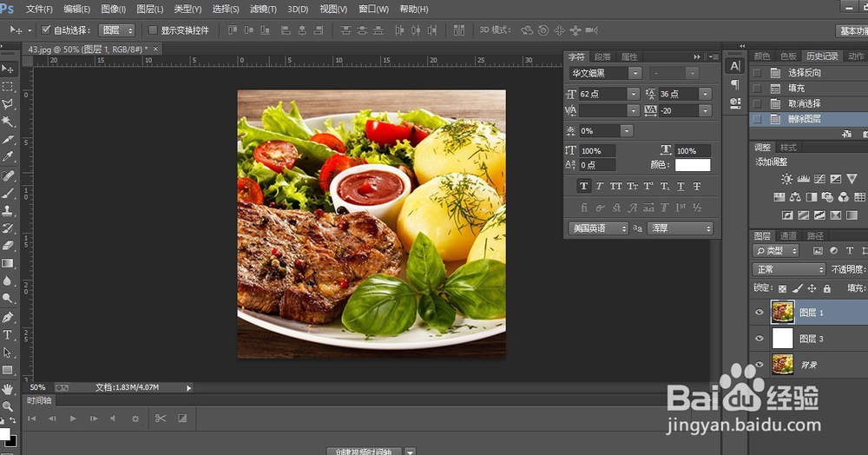Screen dimensions: 868x455
Task: Select the Rectangular Marquee tool
Action: [x=8, y=86]
